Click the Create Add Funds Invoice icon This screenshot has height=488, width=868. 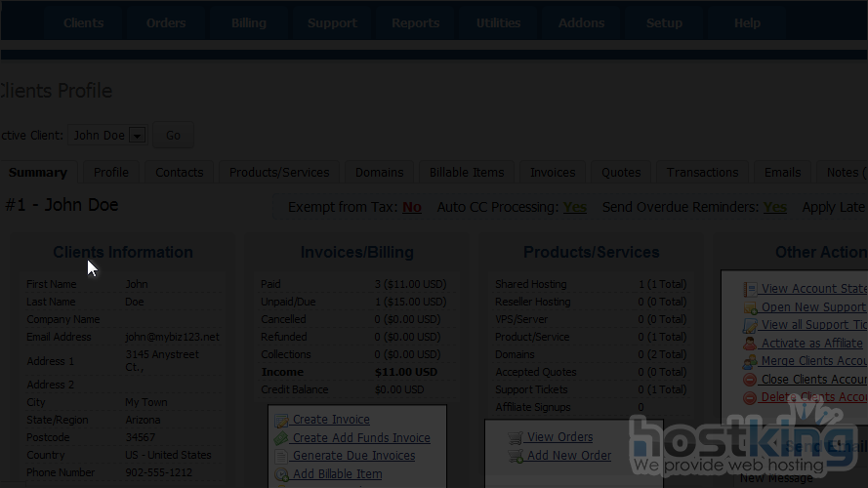pos(282,438)
